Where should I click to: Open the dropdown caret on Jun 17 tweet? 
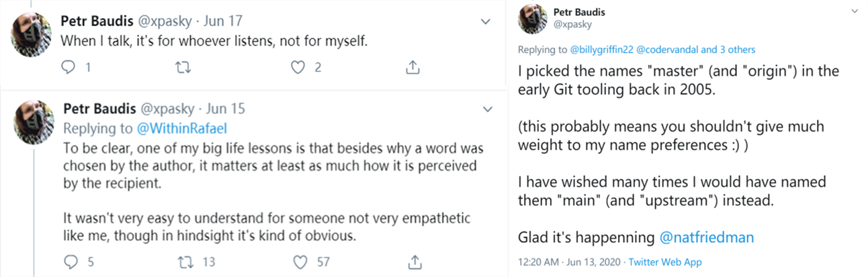(486, 22)
